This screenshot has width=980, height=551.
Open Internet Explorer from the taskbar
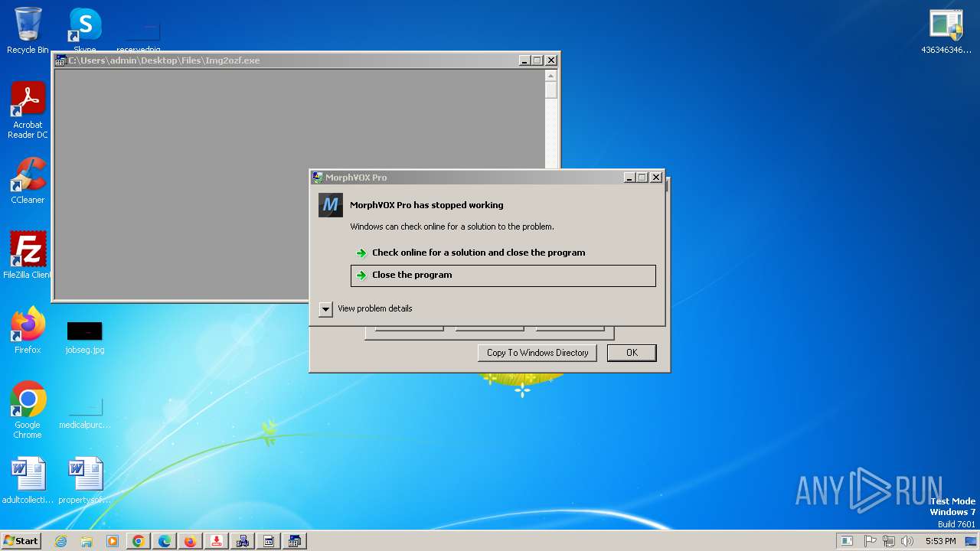pos(60,541)
